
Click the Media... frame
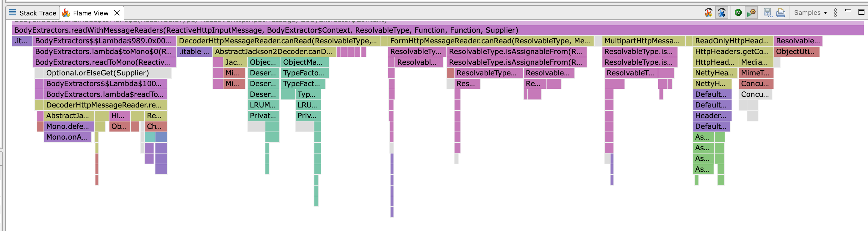756,62
